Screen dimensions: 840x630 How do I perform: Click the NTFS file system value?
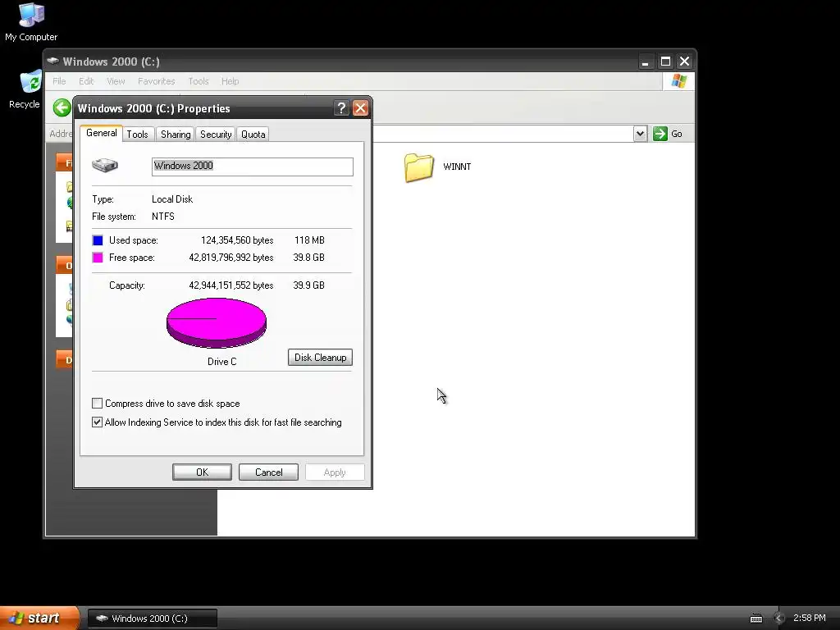coord(163,217)
